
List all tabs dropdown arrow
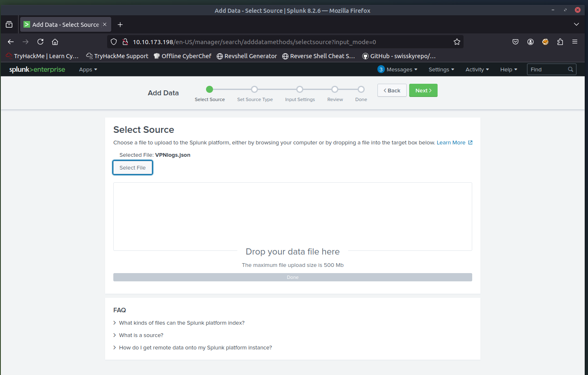click(x=576, y=25)
